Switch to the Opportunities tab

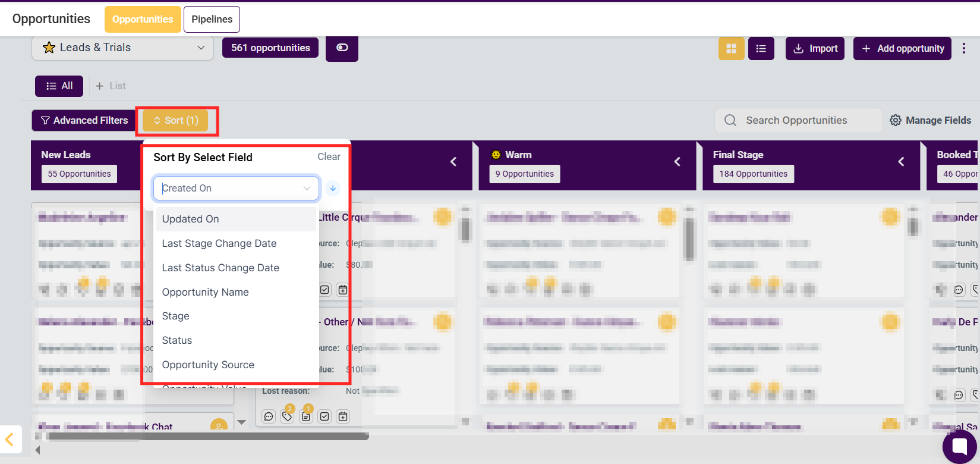143,19
